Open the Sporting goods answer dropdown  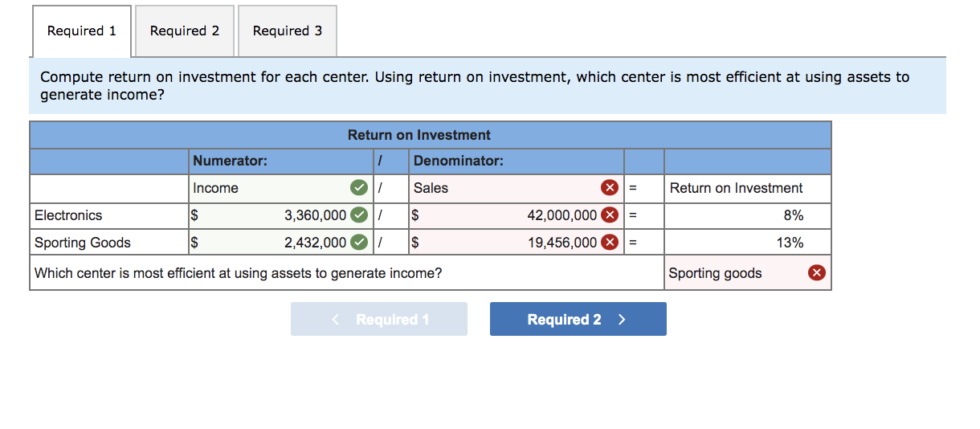[x=735, y=273]
